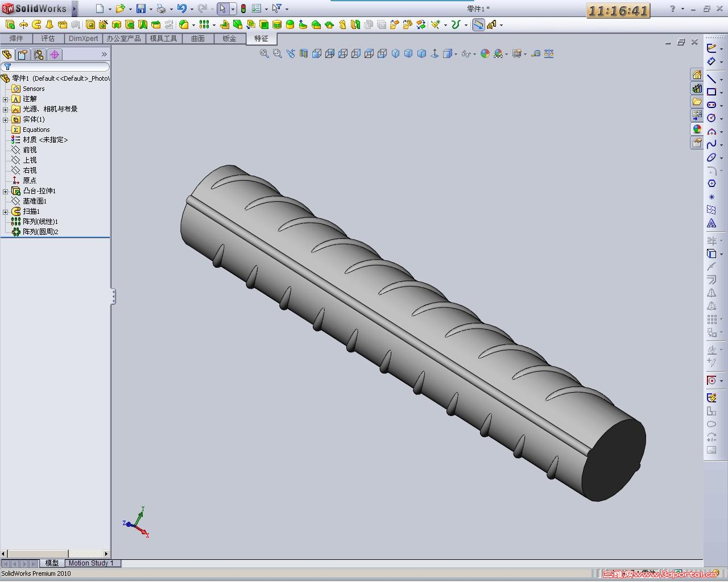The height and width of the screenshot is (582, 728).
Task: Select the Point sketch tool
Action: tap(712, 197)
